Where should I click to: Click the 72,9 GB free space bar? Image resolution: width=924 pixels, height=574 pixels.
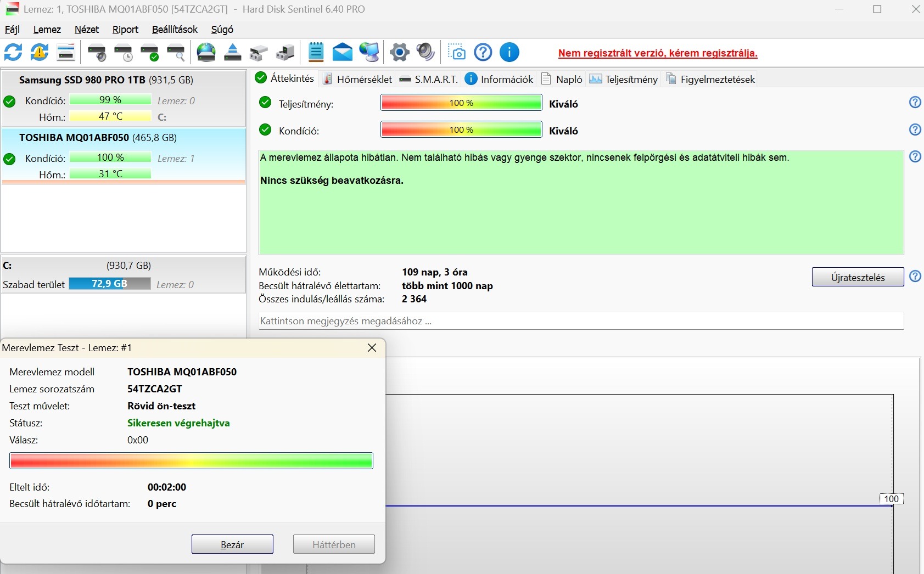pyautogui.click(x=110, y=284)
